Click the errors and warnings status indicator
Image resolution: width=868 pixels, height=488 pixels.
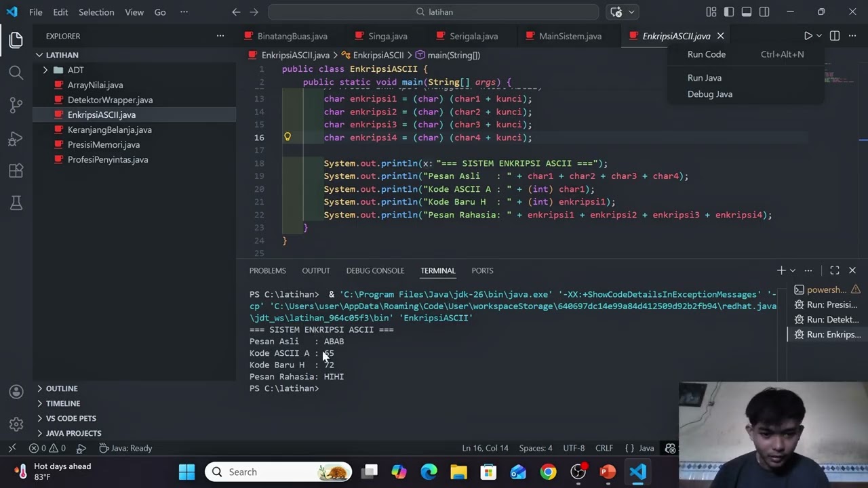click(x=47, y=448)
